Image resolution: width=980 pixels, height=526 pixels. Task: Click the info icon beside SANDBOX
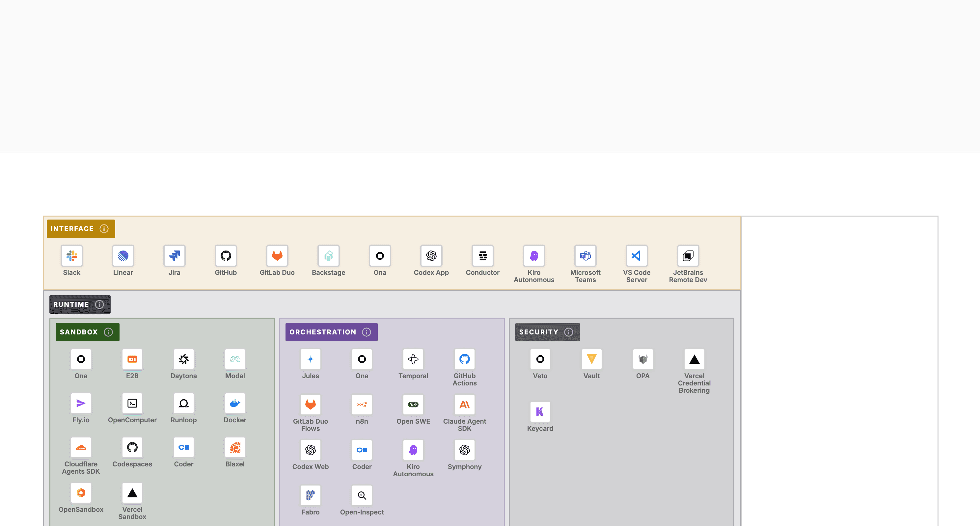click(109, 332)
